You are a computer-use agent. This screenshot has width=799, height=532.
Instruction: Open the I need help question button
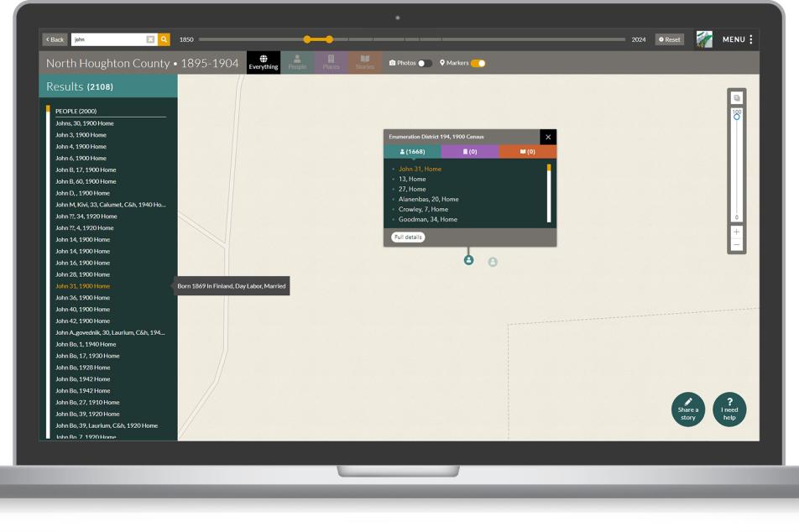(729, 409)
